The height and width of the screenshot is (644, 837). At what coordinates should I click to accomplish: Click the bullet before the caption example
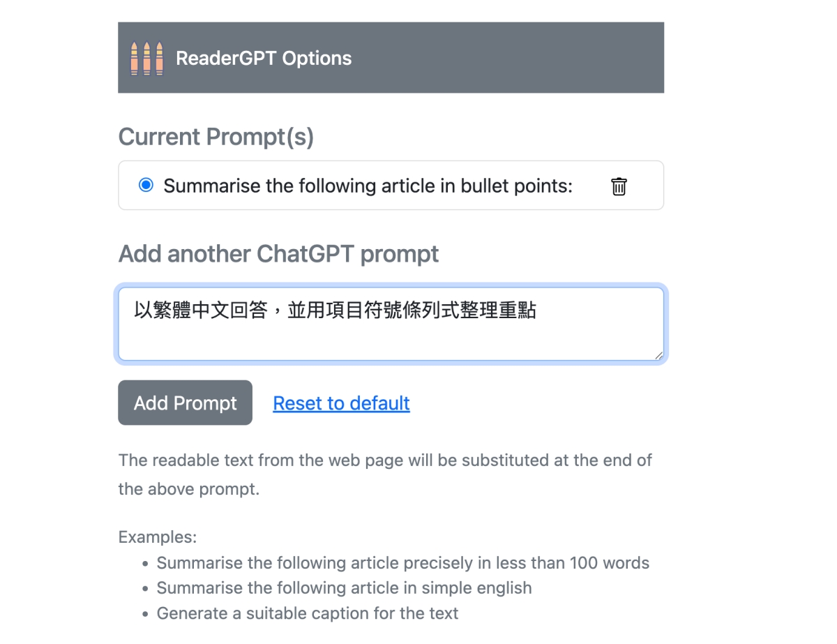click(145, 614)
